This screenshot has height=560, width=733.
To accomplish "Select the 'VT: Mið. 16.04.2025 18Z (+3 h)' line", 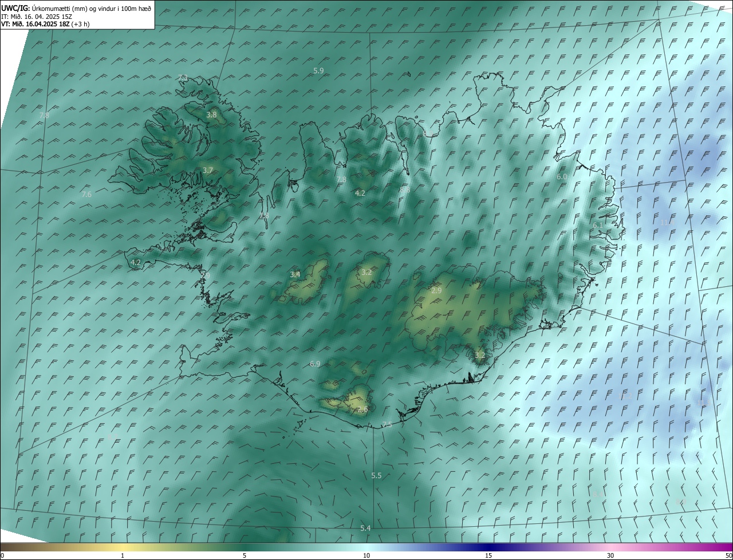I will [45, 24].
